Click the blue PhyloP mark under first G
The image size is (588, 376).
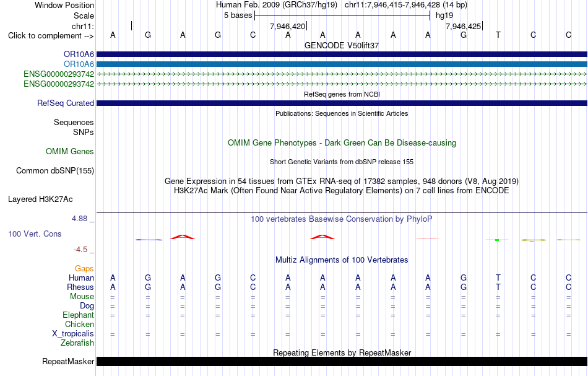click(149, 240)
